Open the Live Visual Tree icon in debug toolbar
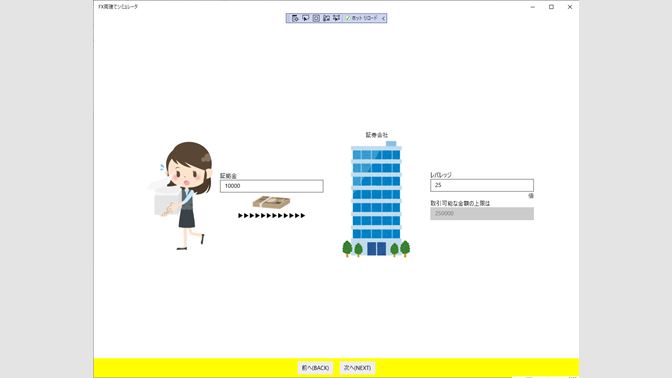This screenshot has height=378, width=672. (295, 18)
